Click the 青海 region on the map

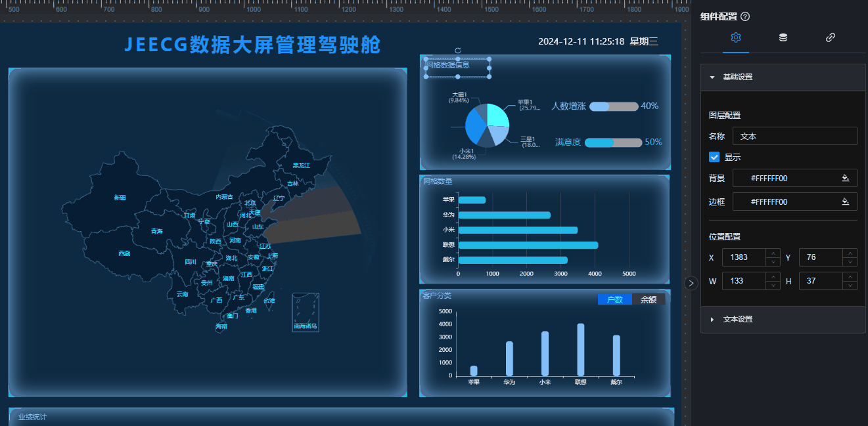tap(156, 231)
